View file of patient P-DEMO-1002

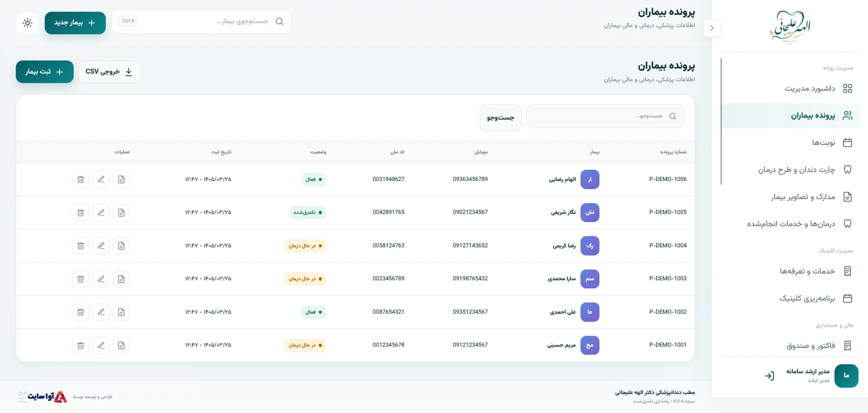coord(121,312)
